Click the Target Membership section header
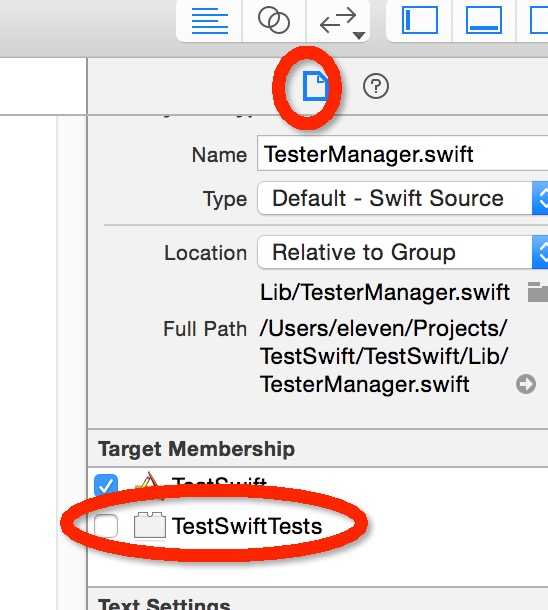This screenshot has height=610, width=548. (x=197, y=449)
